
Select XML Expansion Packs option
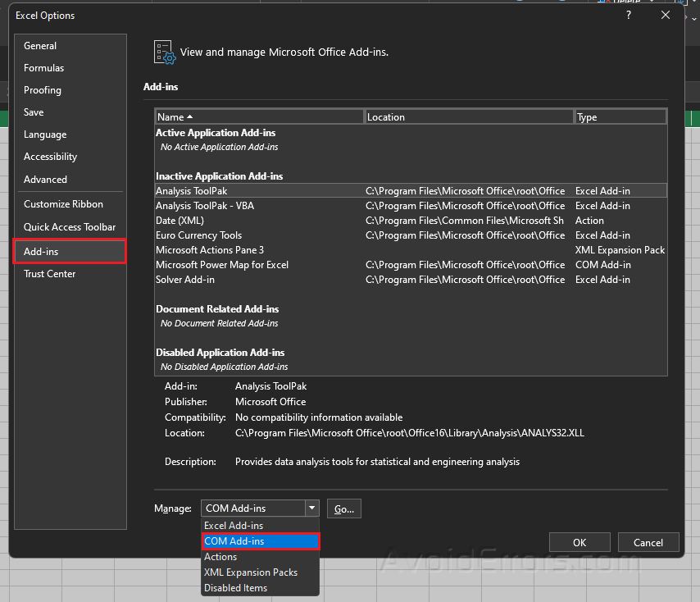(x=261, y=572)
